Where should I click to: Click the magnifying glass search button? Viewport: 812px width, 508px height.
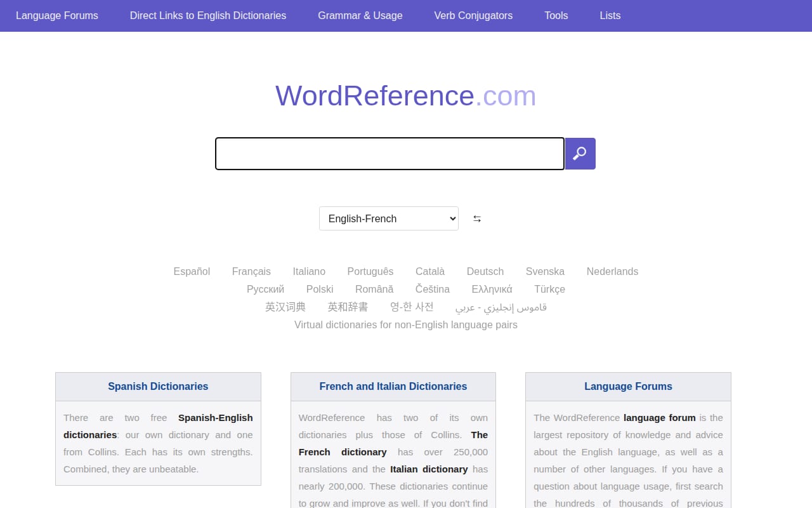click(580, 154)
